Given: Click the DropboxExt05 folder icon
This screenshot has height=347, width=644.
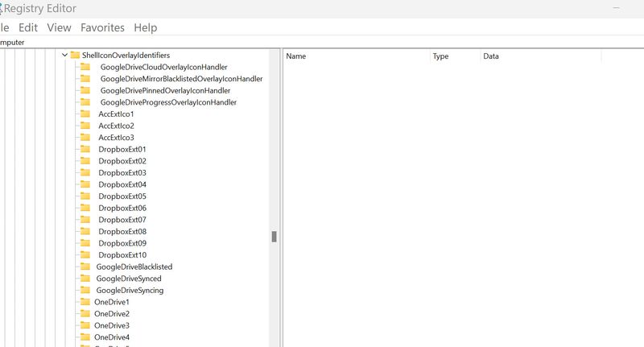Looking at the screenshot, I should click(x=85, y=196).
